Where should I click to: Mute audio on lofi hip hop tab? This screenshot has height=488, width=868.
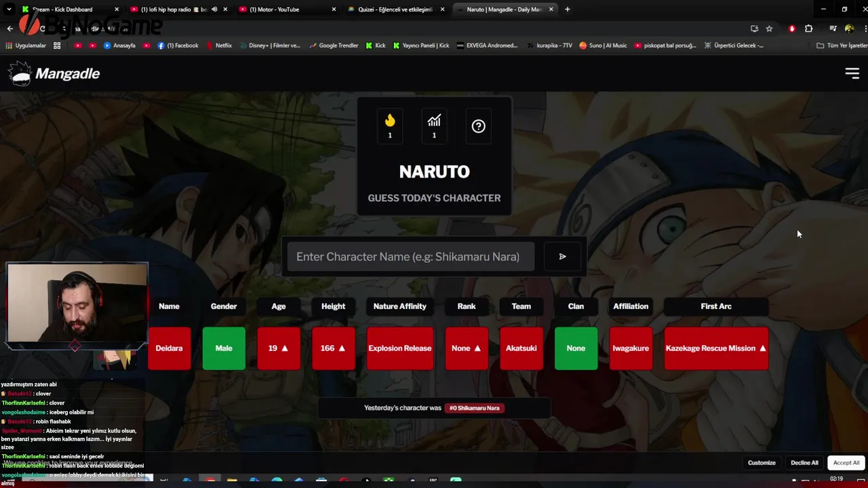[x=214, y=9]
